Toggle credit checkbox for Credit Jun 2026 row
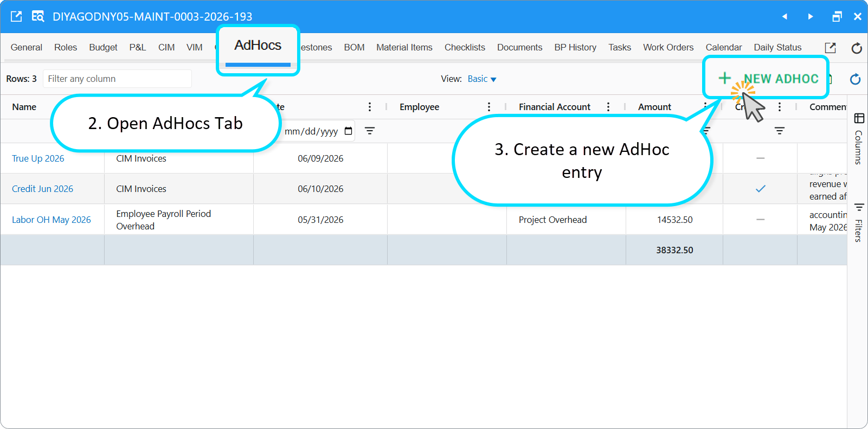Screen dimensions: 868x429 761,189
